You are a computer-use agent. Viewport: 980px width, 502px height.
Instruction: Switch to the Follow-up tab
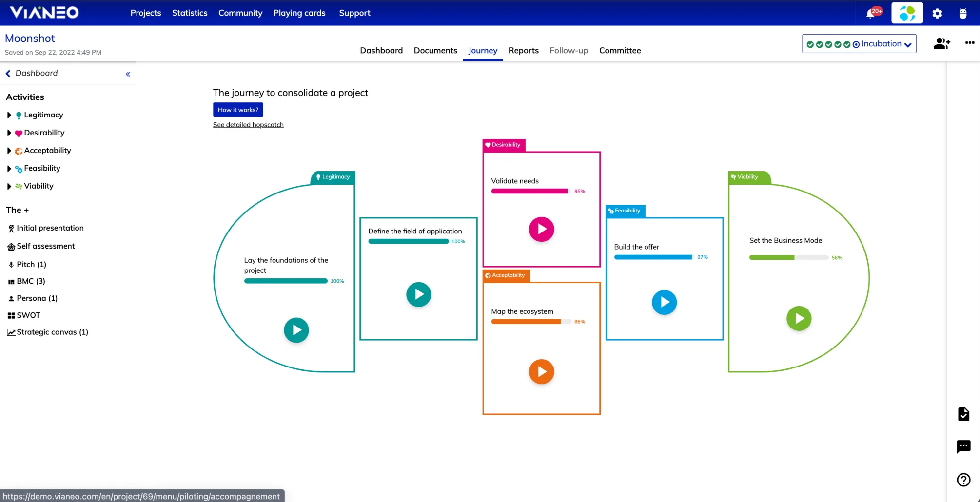569,50
